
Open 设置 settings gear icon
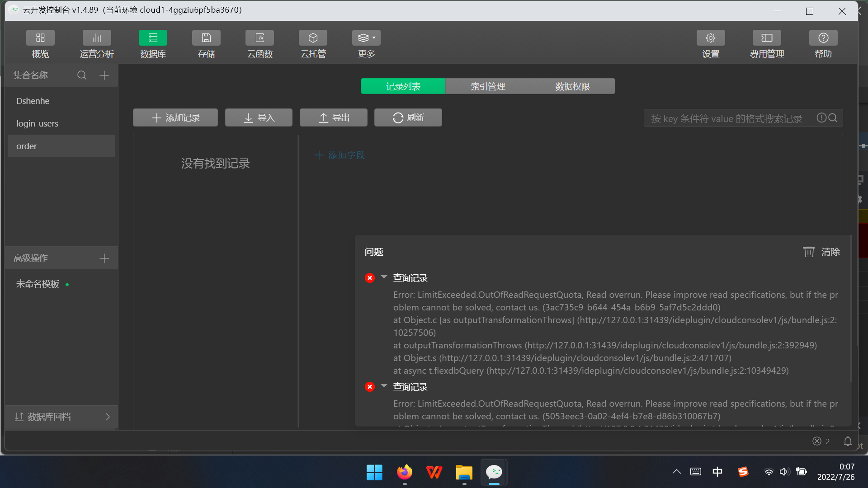pyautogui.click(x=710, y=38)
